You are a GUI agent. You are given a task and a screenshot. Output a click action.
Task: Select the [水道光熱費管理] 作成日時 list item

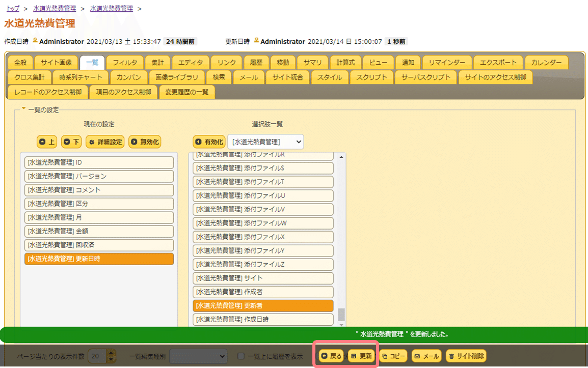point(262,319)
